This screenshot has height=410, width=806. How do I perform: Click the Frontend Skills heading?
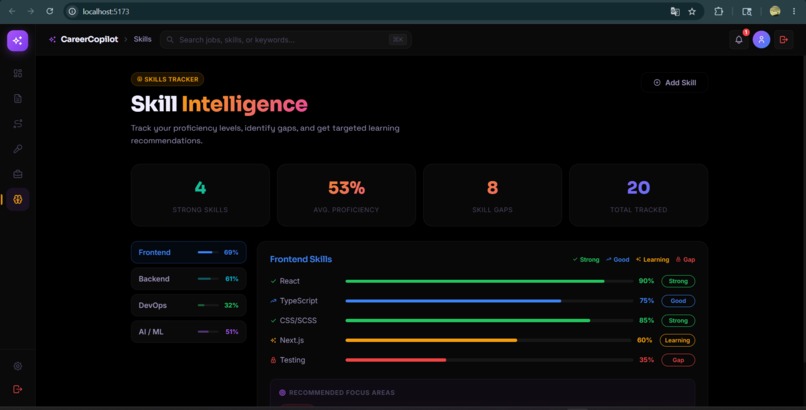[x=301, y=259]
